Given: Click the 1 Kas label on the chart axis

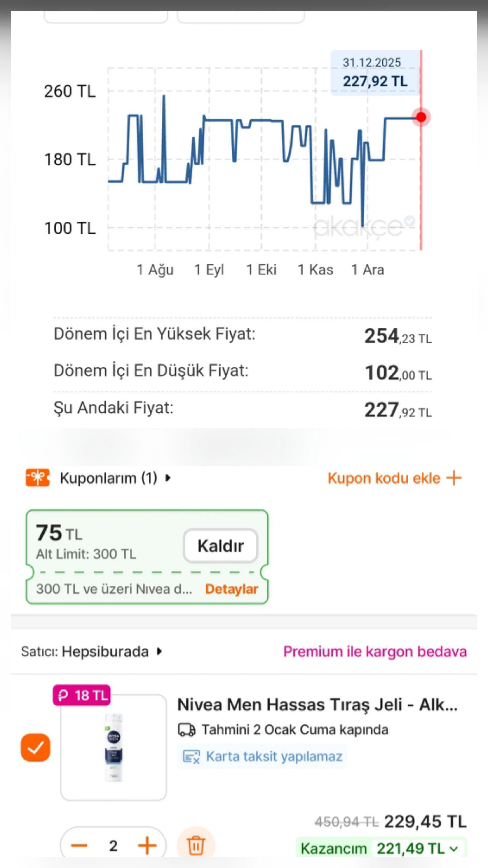Looking at the screenshot, I should pos(316,270).
